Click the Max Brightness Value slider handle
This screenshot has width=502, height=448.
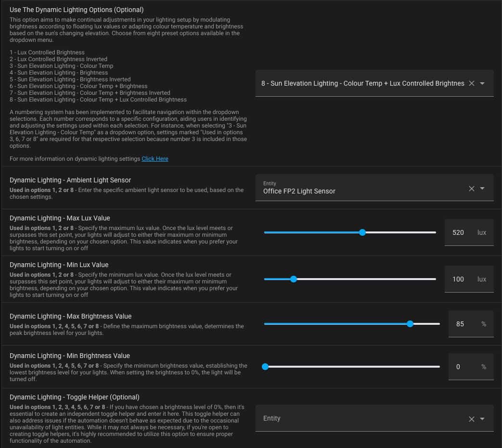point(410,324)
